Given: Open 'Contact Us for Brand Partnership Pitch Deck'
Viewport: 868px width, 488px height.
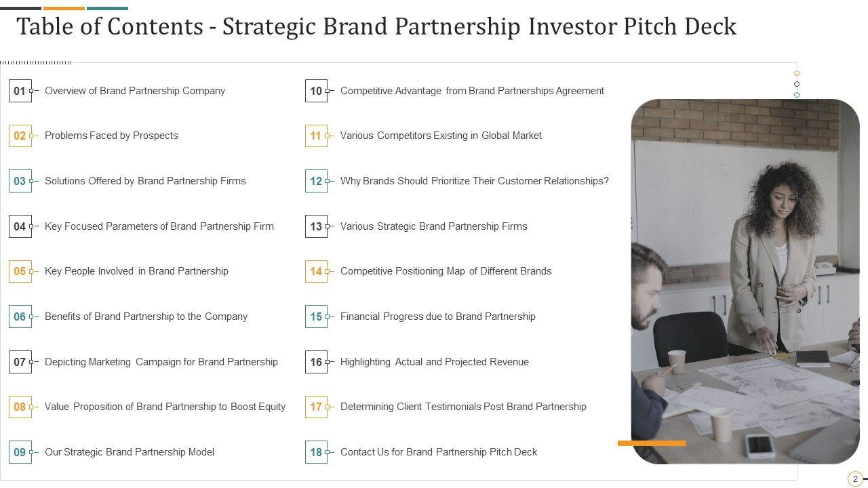Looking at the screenshot, I should pyautogui.click(x=439, y=452).
